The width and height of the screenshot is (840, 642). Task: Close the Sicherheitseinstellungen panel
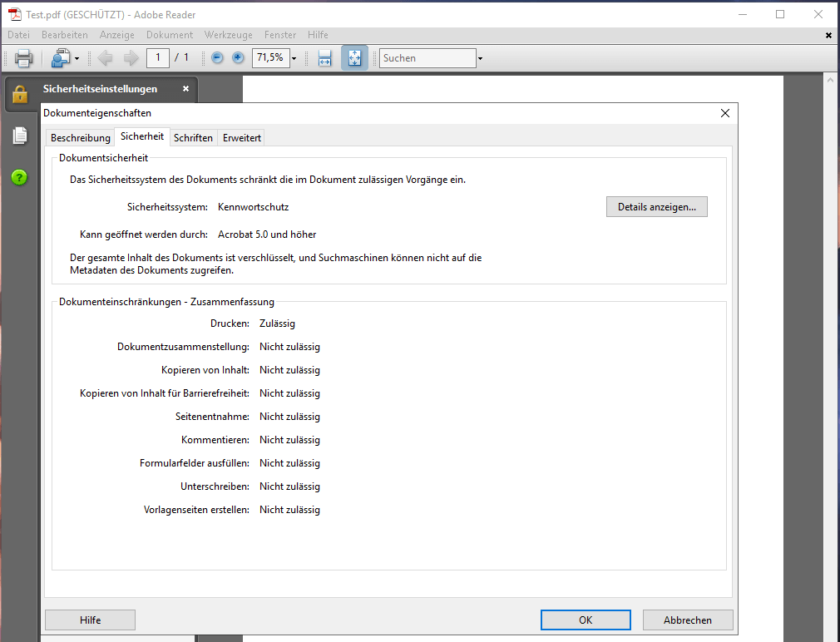(x=185, y=89)
